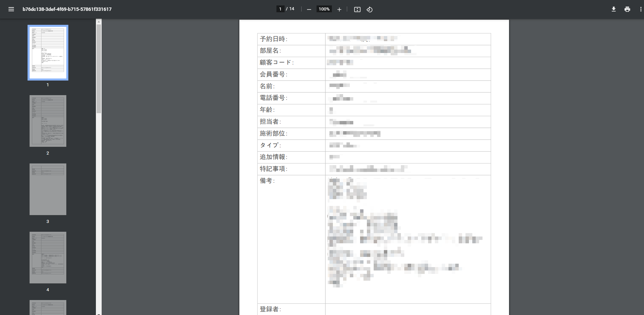The width and height of the screenshot is (644, 315).
Task: Toggle the thumbnail sidebar panel
Action: click(x=11, y=9)
